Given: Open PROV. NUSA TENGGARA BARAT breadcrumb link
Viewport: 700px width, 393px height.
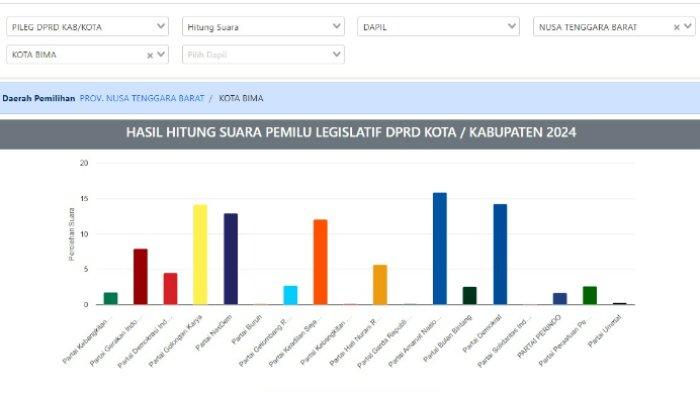Looking at the screenshot, I should point(142,98).
